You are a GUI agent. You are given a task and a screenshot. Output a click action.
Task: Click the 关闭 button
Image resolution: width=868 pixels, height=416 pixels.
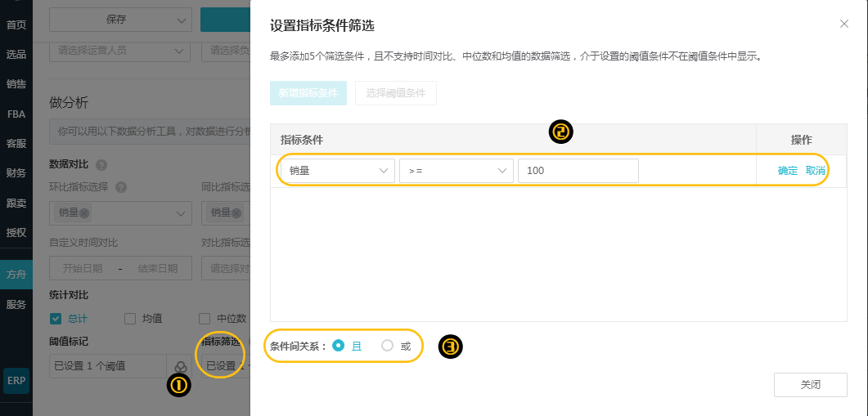(x=811, y=385)
